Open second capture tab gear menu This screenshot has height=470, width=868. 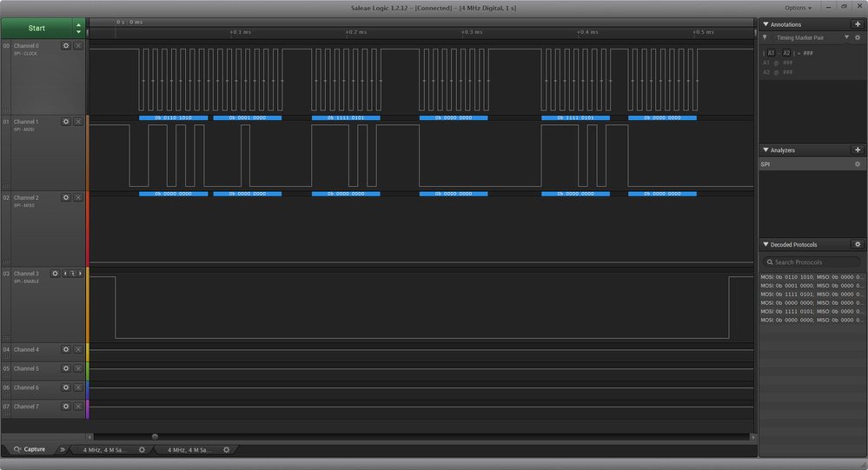coord(227,450)
